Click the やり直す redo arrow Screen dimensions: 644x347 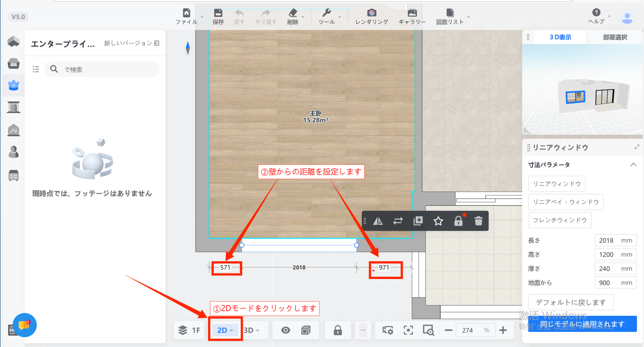pos(266,13)
